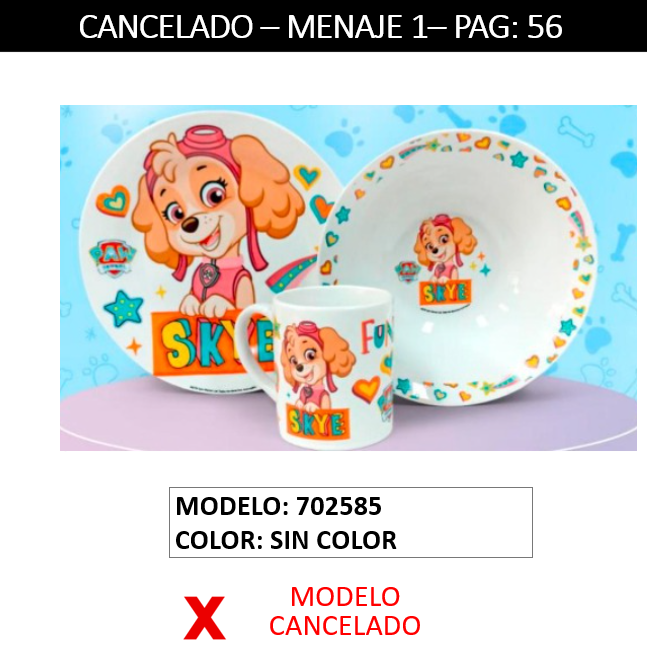
Task: Click the SKYE label on the mug
Action: 318,423
